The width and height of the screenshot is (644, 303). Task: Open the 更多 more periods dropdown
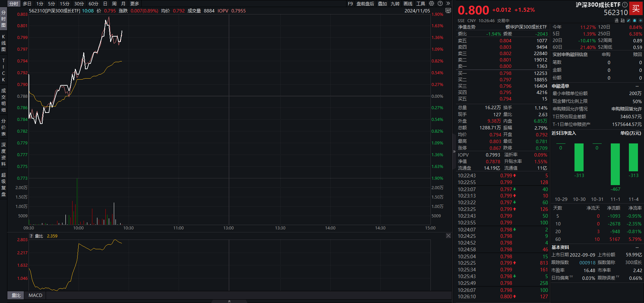135,4
